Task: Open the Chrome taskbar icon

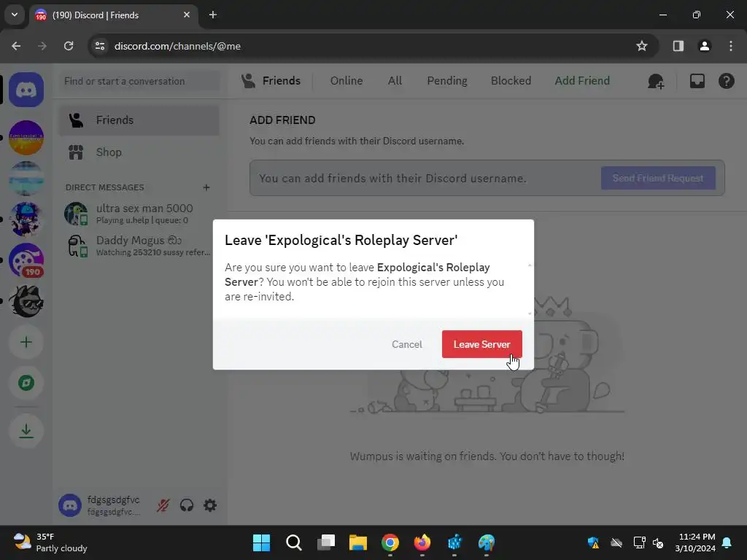Action: pos(390,542)
